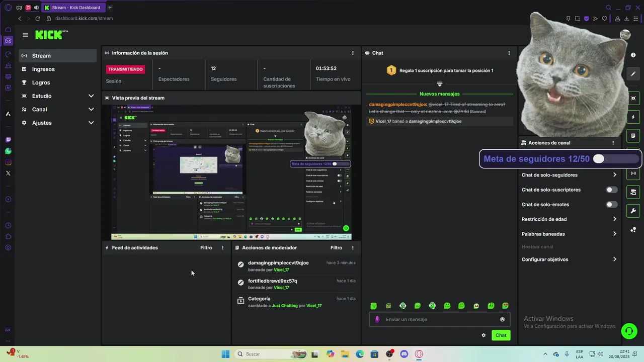Open Logros in the sidebar

[58, 82]
